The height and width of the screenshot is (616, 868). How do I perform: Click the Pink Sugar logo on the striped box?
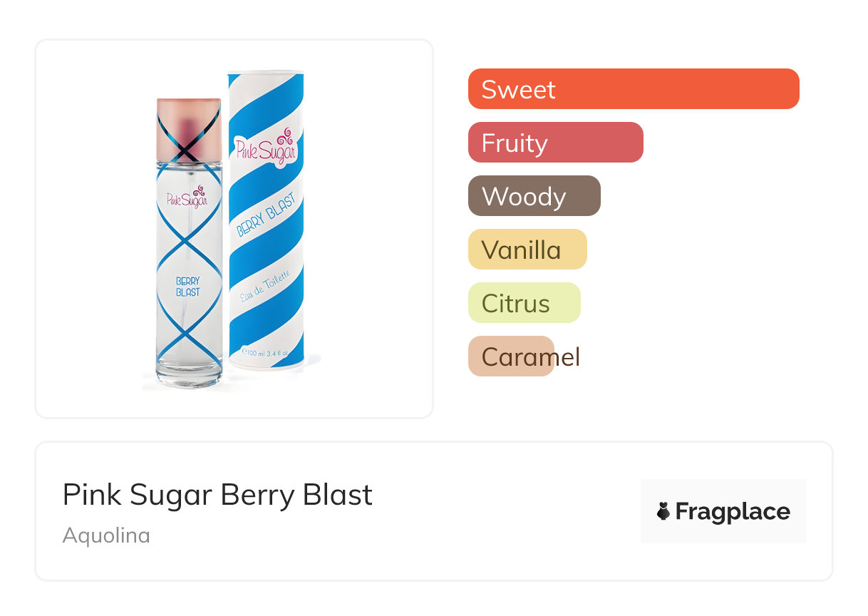265,148
